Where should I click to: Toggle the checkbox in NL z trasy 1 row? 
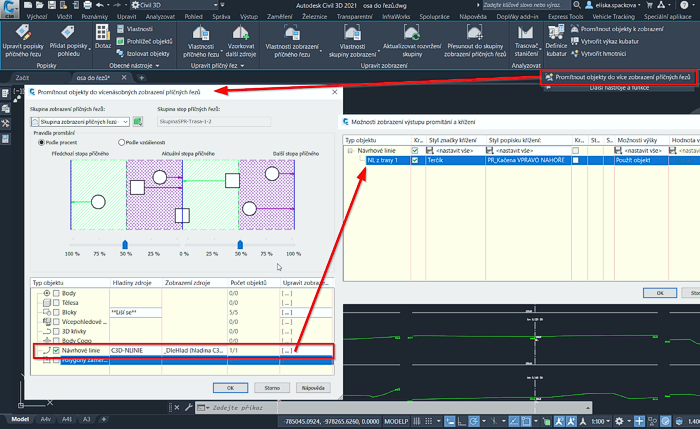click(415, 160)
